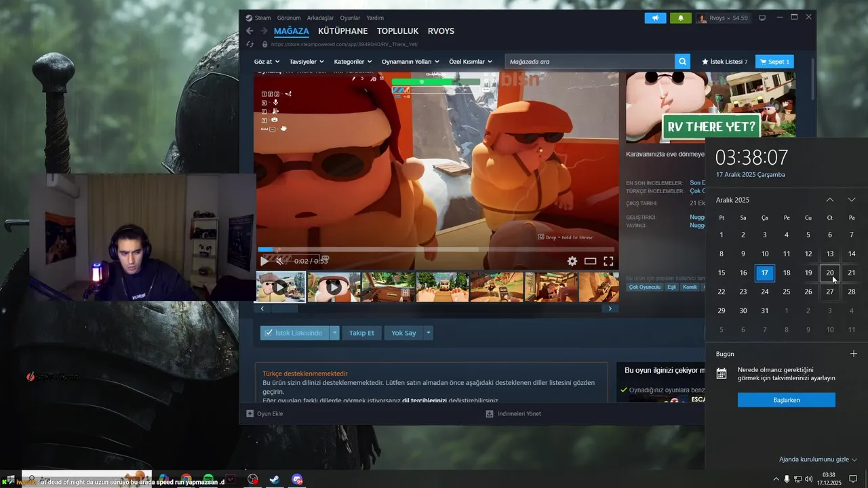Toggle İstek Listesinde wishlist checkbox button

294,333
